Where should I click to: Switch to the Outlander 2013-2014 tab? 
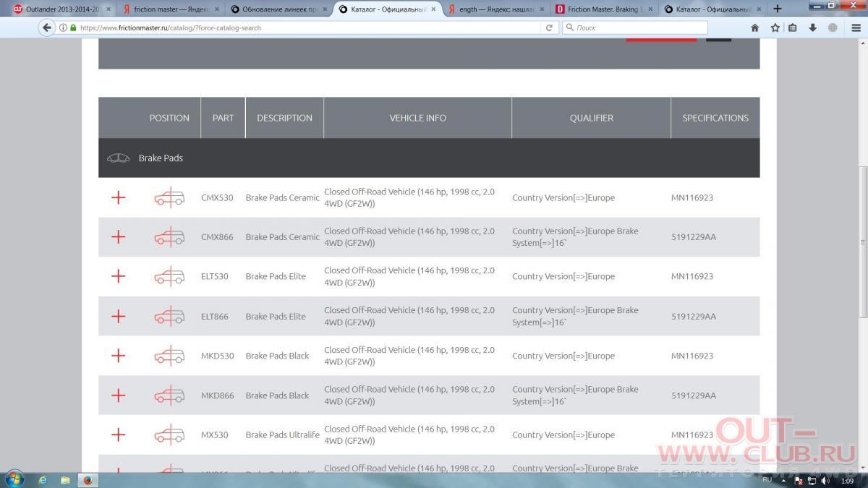pyautogui.click(x=63, y=9)
